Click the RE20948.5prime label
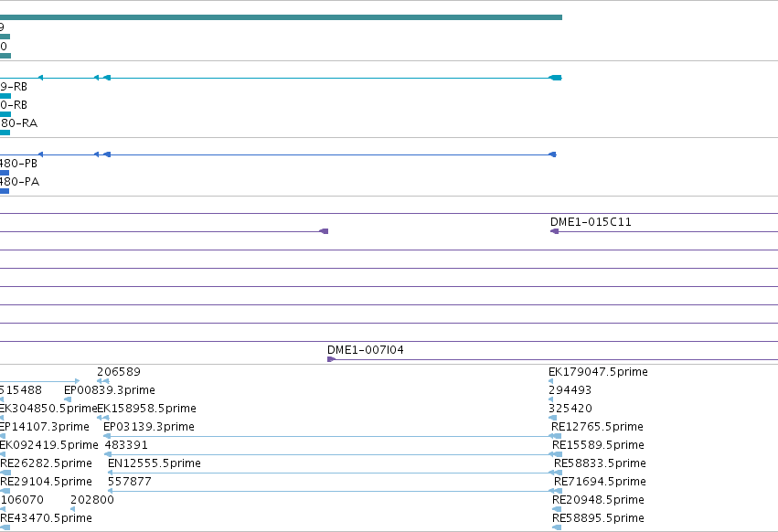This screenshot has height=532, width=778. 598,500
